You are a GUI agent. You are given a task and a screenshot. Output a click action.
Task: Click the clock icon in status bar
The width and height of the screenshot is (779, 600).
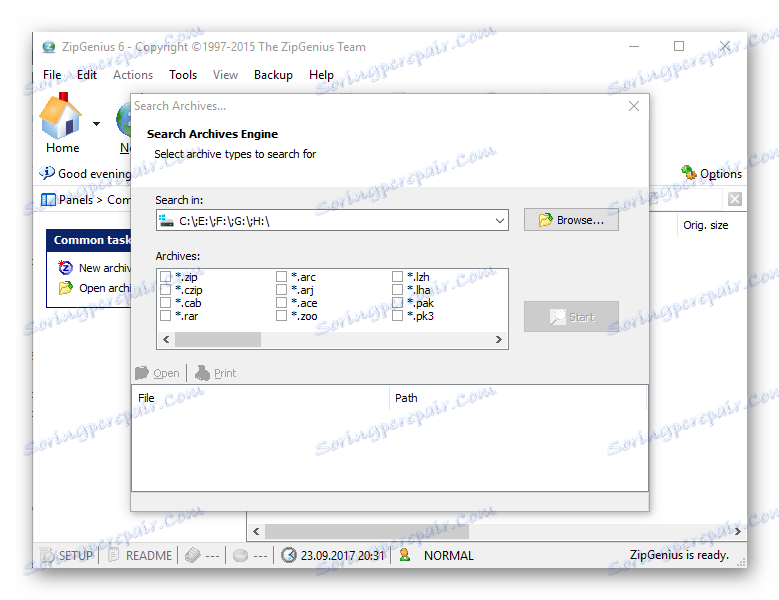pos(289,555)
